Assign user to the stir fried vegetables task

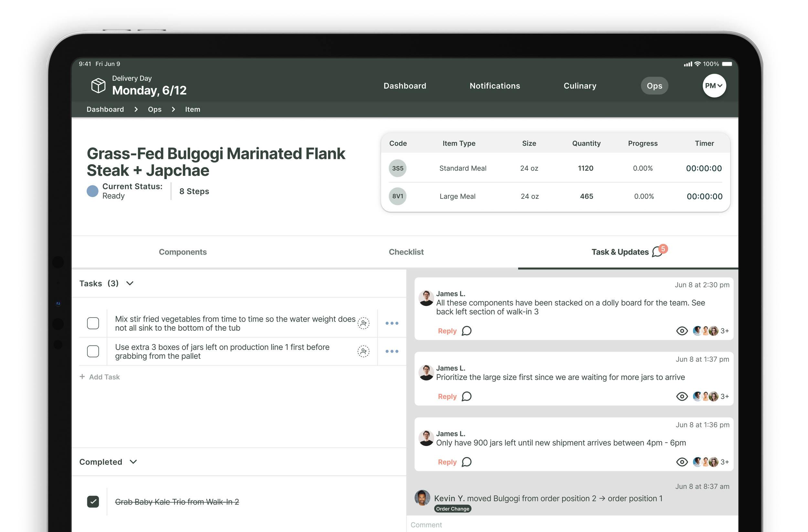pyautogui.click(x=363, y=323)
